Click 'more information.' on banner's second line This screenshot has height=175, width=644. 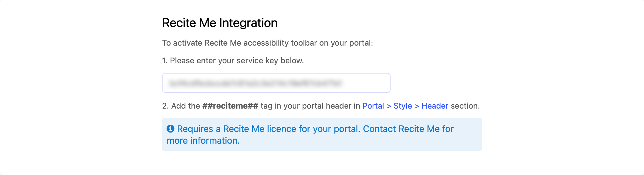(203, 141)
